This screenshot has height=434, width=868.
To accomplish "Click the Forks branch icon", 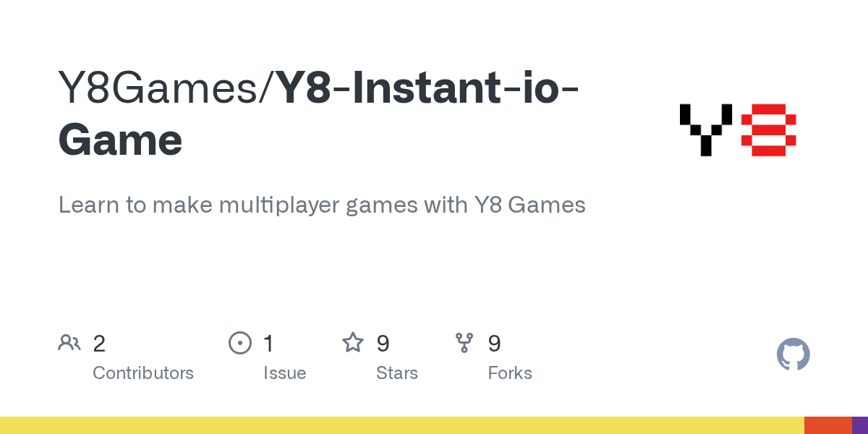I will pos(464,342).
